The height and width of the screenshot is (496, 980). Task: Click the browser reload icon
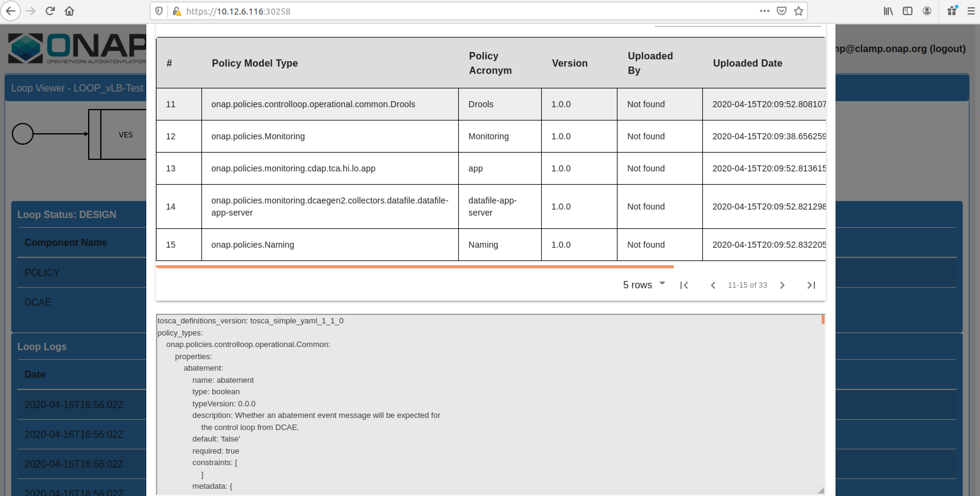click(50, 11)
